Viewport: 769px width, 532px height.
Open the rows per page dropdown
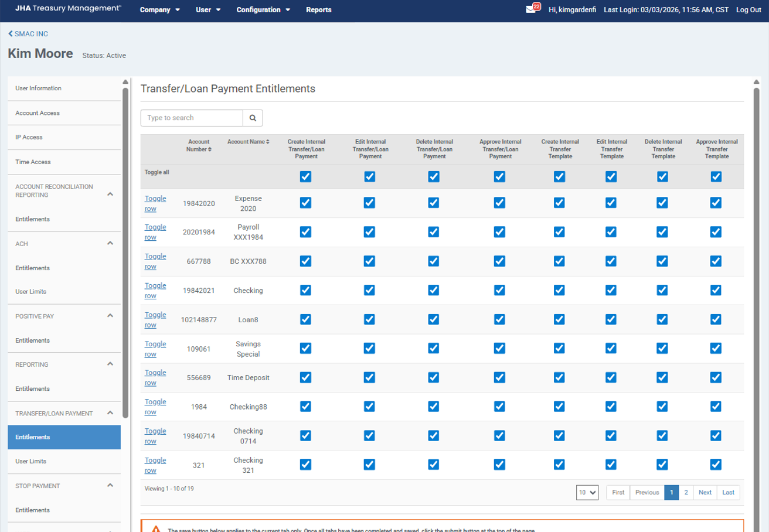pyautogui.click(x=587, y=493)
